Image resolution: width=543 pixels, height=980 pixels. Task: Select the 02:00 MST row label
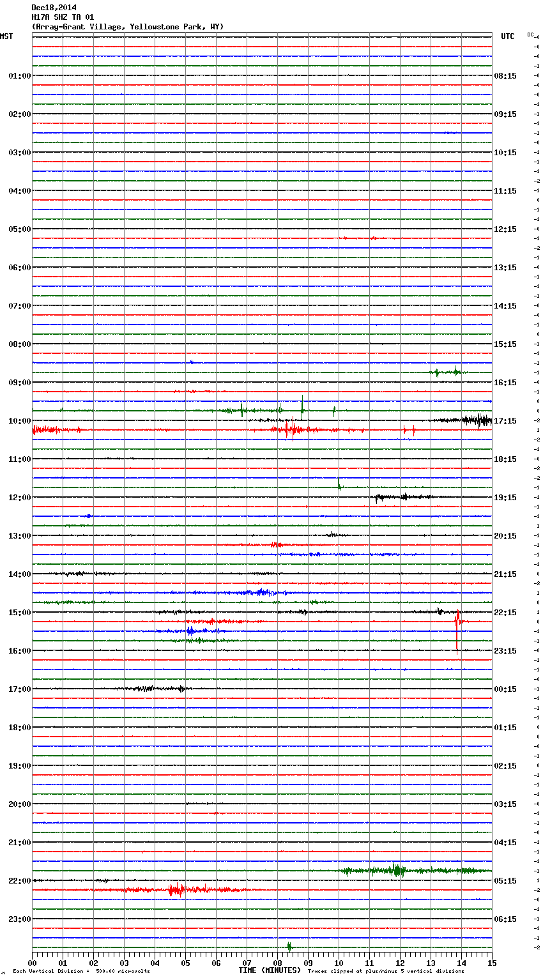point(19,114)
